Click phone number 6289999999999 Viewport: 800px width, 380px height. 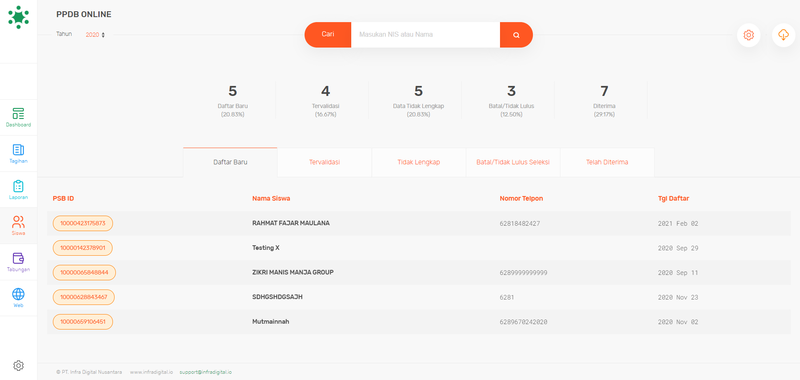(523, 273)
